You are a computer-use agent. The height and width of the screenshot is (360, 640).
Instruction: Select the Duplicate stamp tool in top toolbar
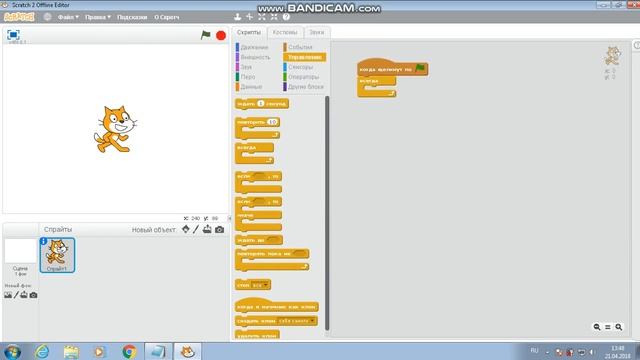238,17
